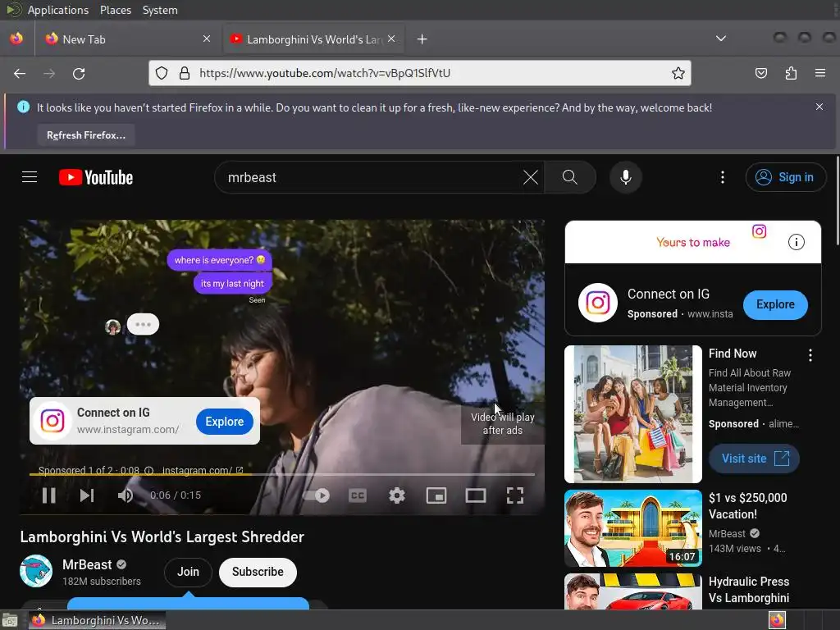The width and height of the screenshot is (840, 630).
Task: Open System menu
Action: pyautogui.click(x=160, y=10)
